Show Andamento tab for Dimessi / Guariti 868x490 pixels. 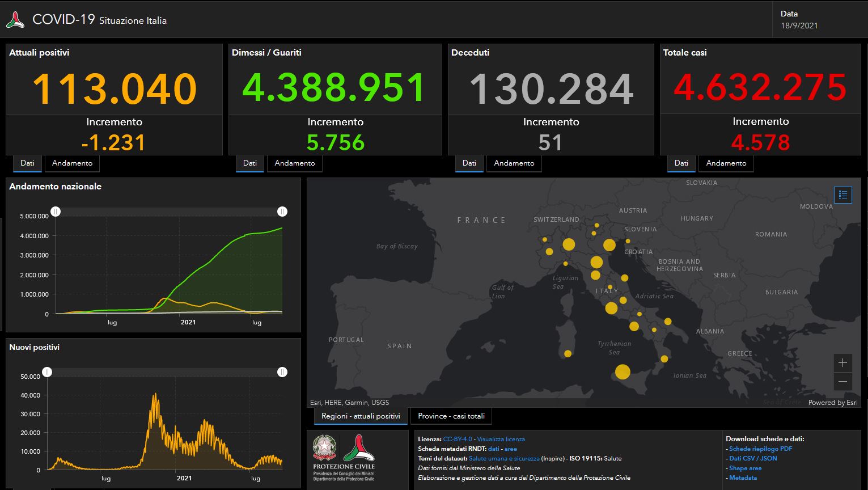(294, 163)
